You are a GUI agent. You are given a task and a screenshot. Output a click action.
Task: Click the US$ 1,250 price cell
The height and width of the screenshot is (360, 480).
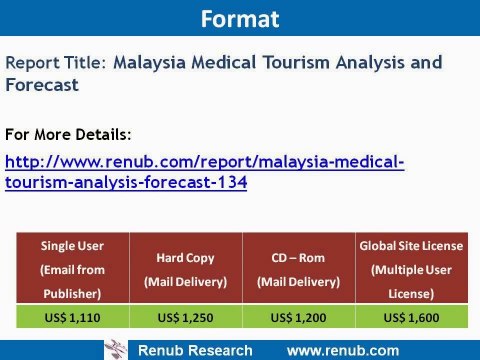(x=186, y=317)
